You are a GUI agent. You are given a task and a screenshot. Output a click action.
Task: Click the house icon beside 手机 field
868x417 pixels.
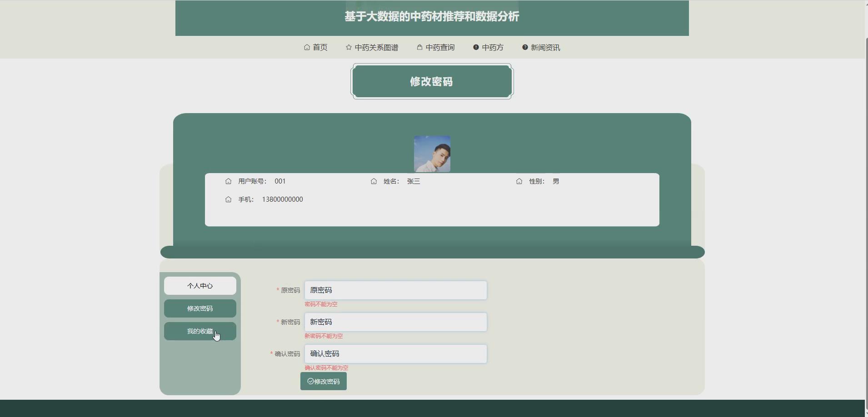coord(229,199)
